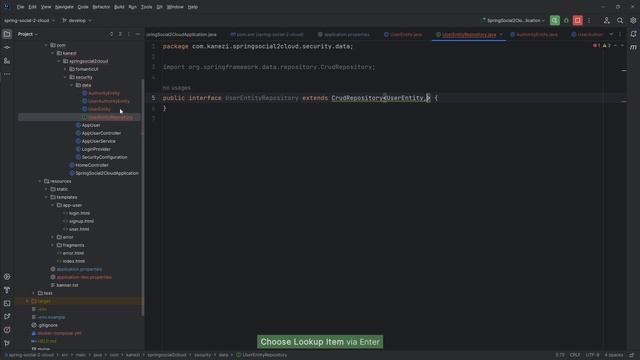The width and height of the screenshot is (640, 360).
Task: Open the develop branch dropdown
Action: pyautogui.click(x=77, y=20)
